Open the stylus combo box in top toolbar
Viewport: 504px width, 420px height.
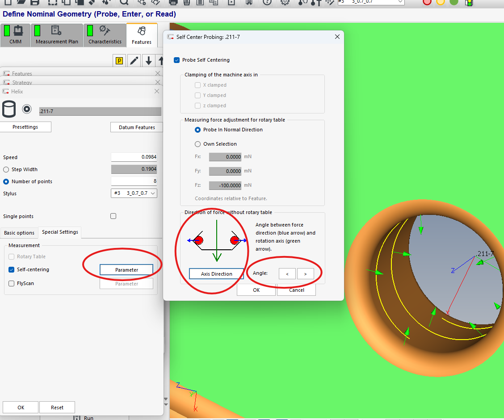pos(371,2)
